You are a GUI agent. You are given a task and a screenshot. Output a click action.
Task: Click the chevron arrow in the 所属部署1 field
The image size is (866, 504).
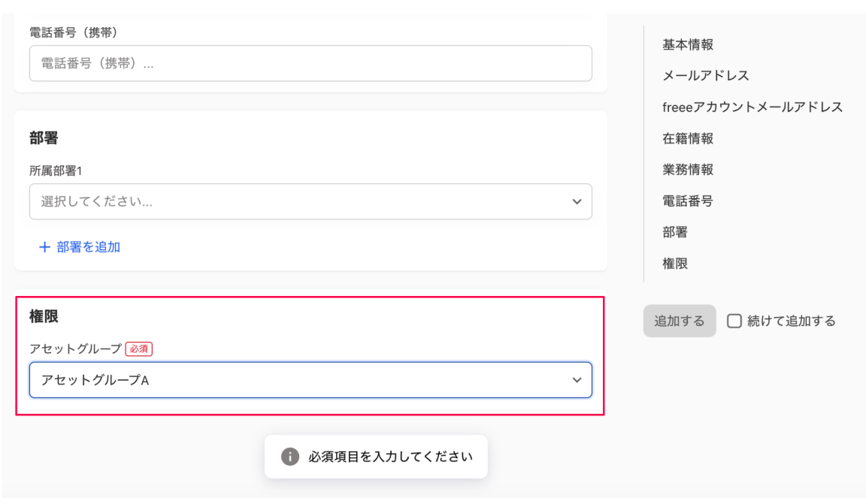[577, 202]
